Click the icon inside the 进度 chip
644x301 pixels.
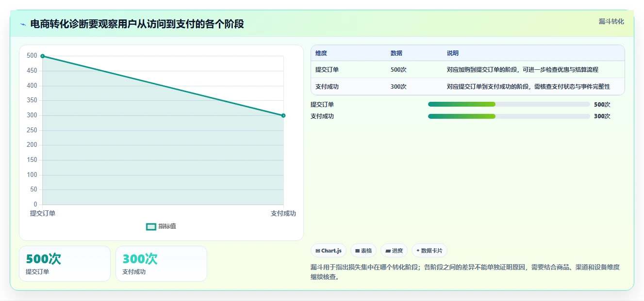388,251
